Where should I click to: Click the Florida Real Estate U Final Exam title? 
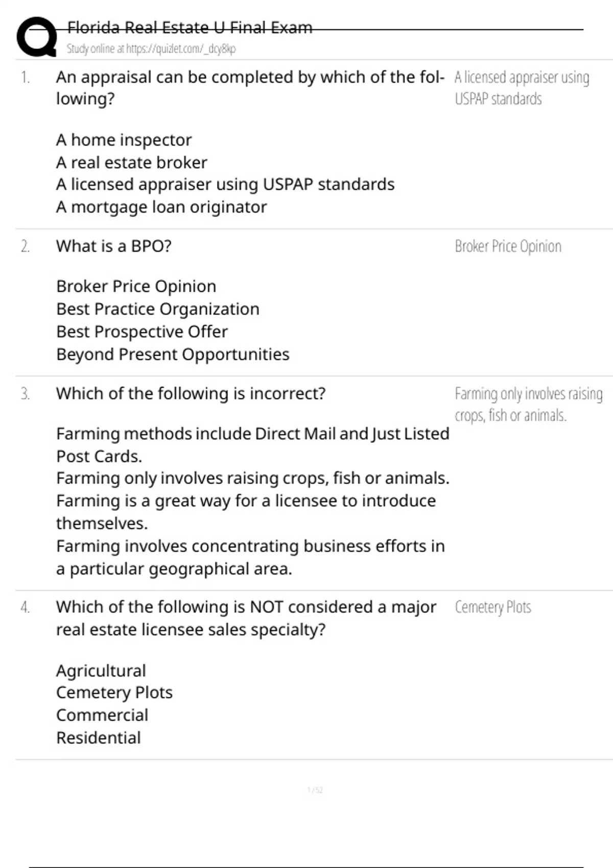(190, 27)
